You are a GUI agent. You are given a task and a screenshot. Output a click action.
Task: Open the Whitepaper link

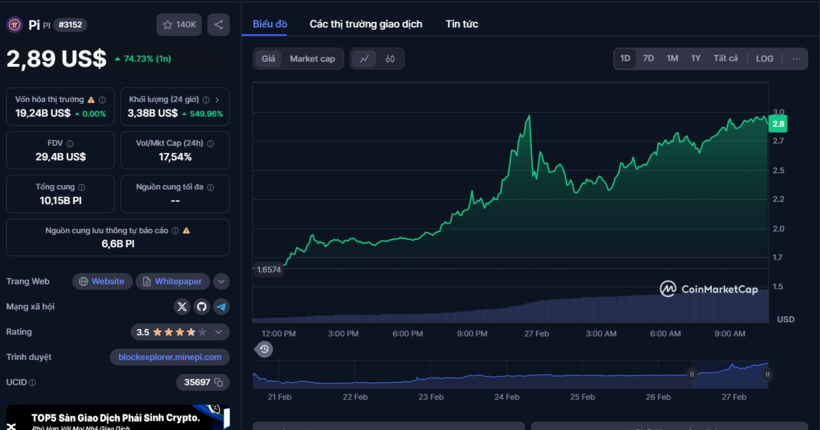point(173,281)
